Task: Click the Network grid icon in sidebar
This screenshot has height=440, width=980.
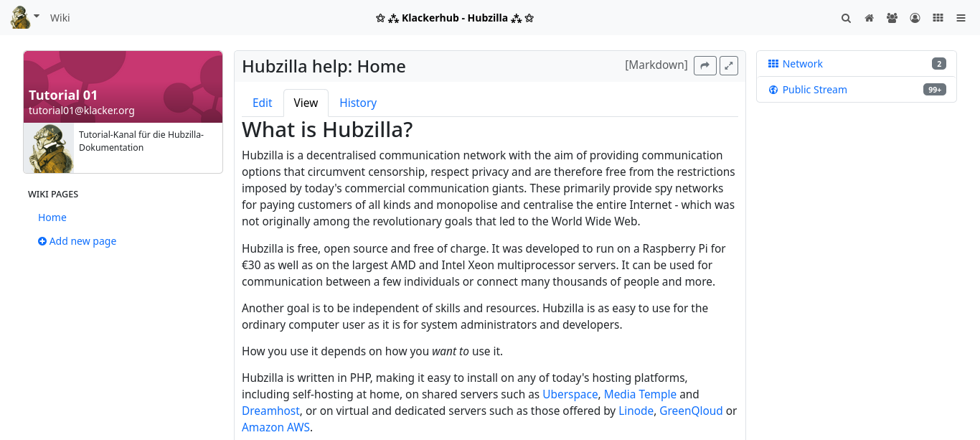Action: point(773,63)
